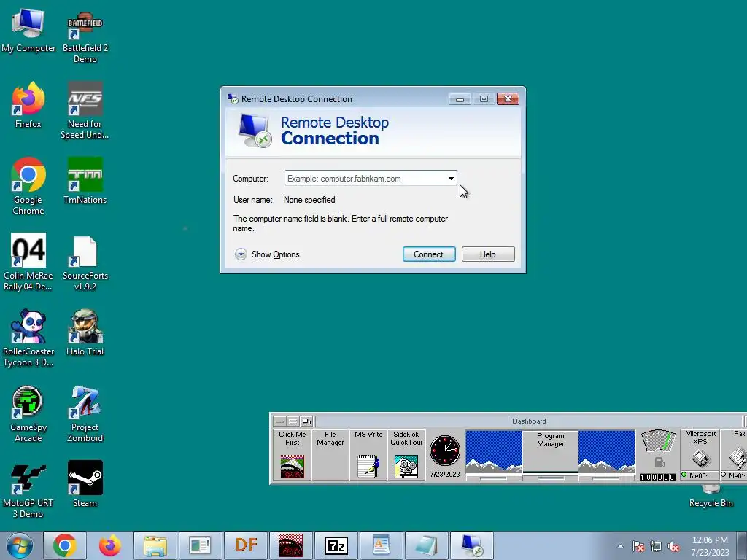The image size is (747, 560).
Task: Click Dashboard's third title-bar button
Action: point(306,421)
